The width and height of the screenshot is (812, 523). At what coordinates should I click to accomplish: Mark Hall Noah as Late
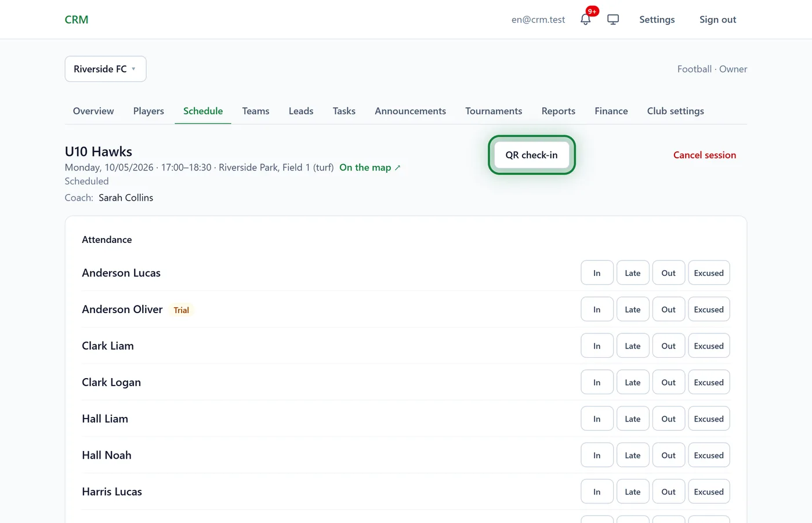click(633, 456)
